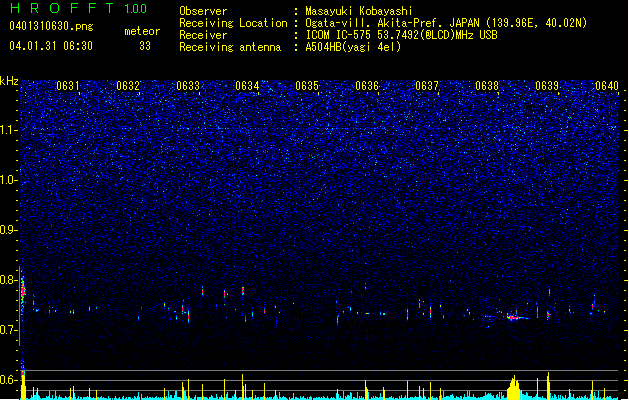Image resolution: width=629 pixels, height=400 pixels.
Task: Click the 0632 time marker
Action: click(128, 86)
